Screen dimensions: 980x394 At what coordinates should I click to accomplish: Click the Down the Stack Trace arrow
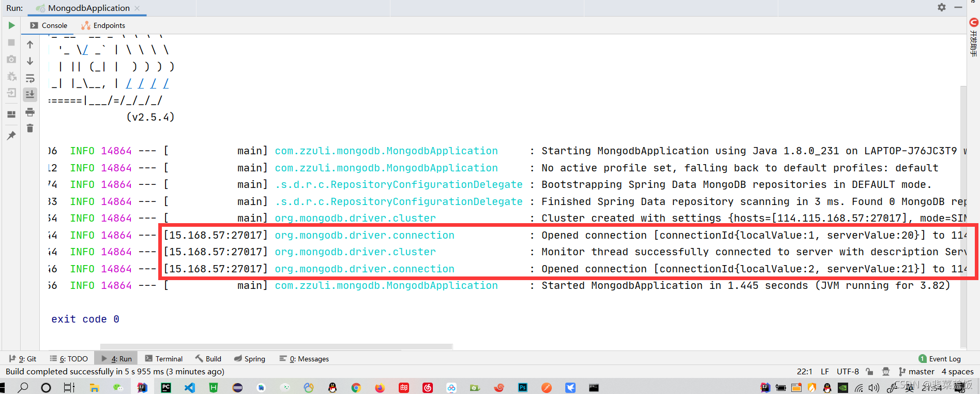[30, 61]
